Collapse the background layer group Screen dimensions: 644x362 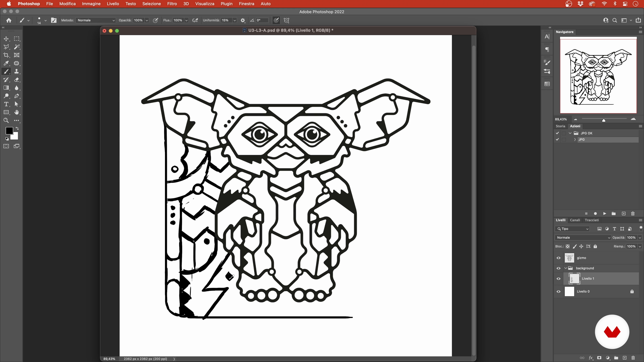pos(566,268)
